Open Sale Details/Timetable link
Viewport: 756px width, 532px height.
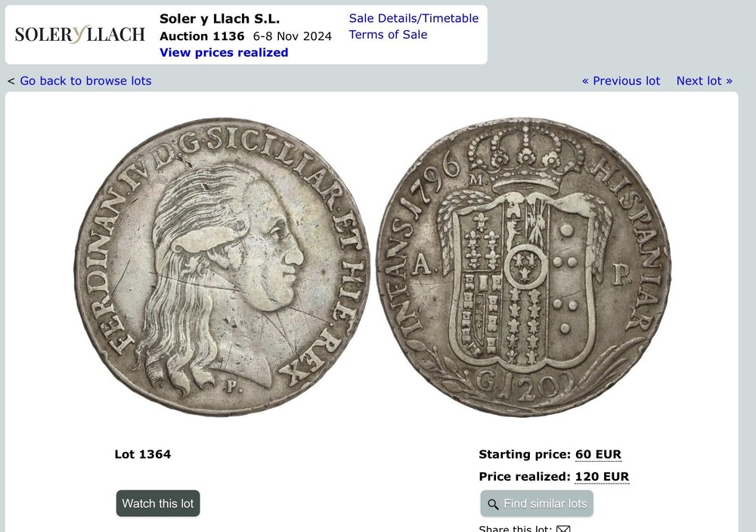tap(414, 18)
